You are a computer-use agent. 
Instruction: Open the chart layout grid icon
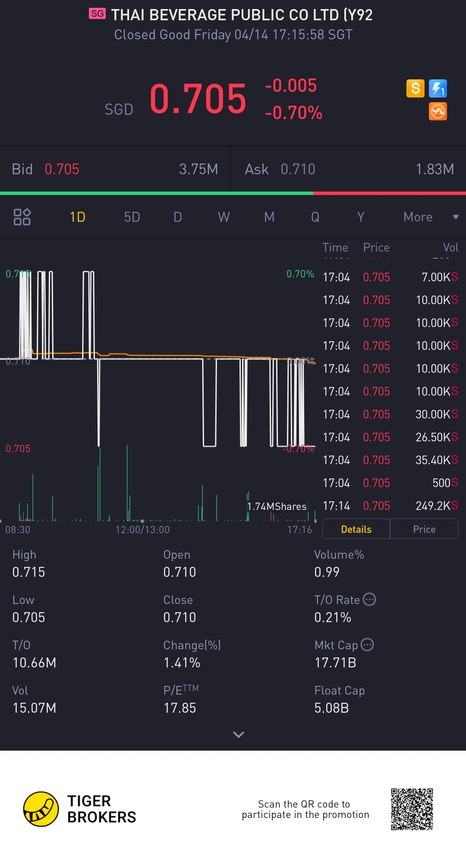(22, 217)
